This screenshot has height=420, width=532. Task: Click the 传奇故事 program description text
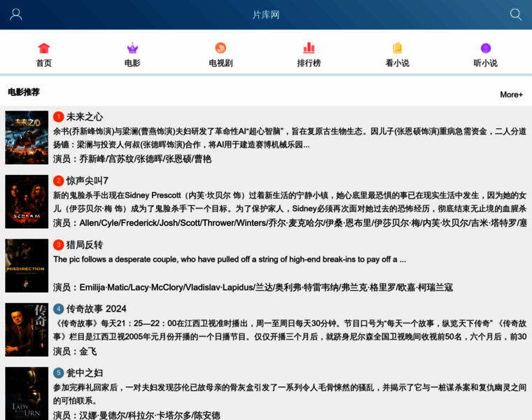290,330
